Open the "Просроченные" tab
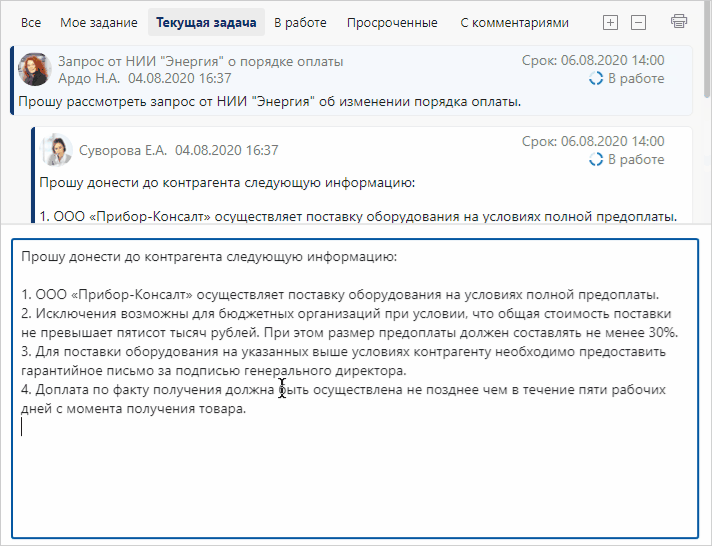Screen dimensions: 712x546 click(x=397, y=22)
